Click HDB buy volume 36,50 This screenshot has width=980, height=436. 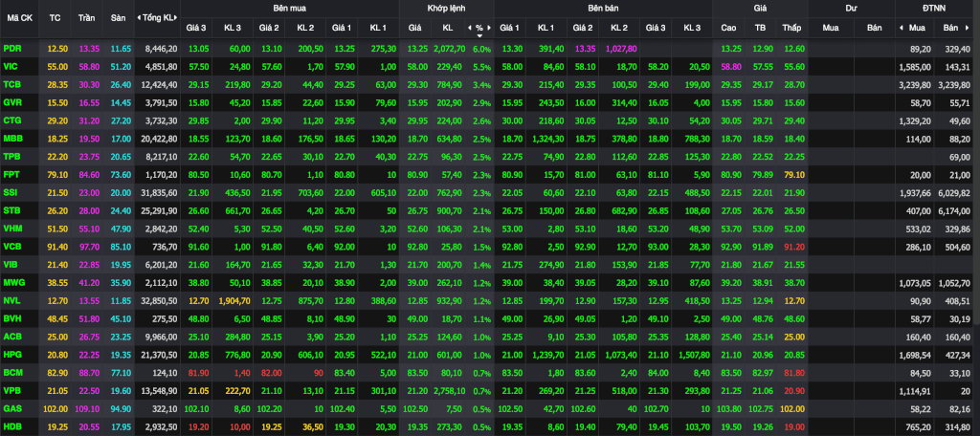[x=313, y=426]
